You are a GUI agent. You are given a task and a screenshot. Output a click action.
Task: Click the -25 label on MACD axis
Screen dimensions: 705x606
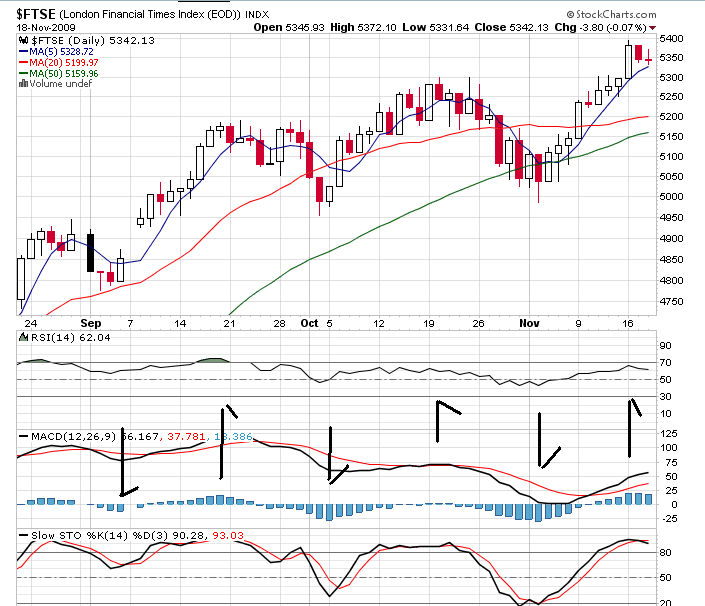(668, 519)
